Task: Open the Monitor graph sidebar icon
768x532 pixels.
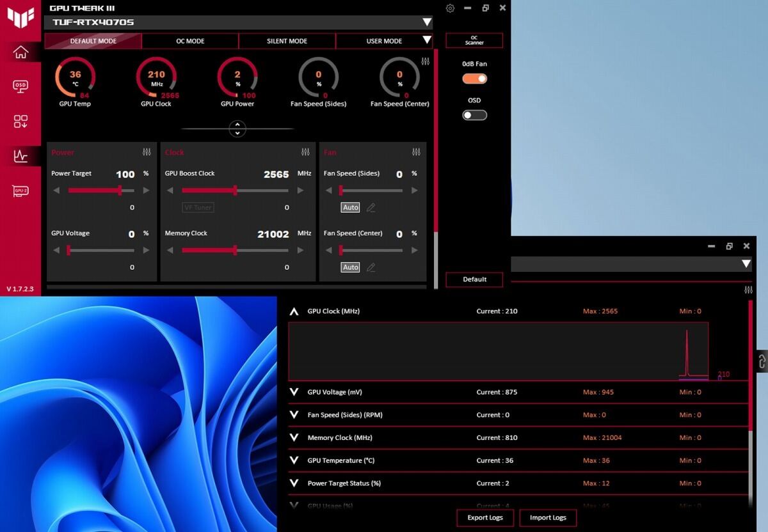Action: (x=20, y=155)
